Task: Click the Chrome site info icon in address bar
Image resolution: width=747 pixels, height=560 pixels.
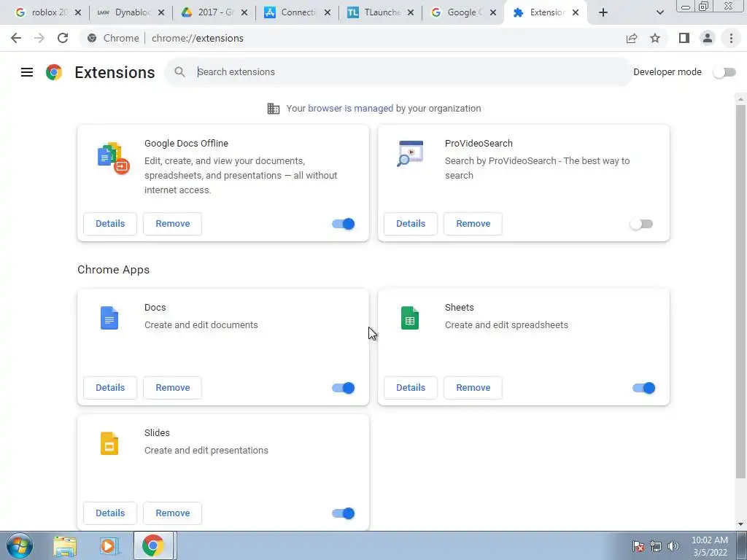Action: (92, 38)
